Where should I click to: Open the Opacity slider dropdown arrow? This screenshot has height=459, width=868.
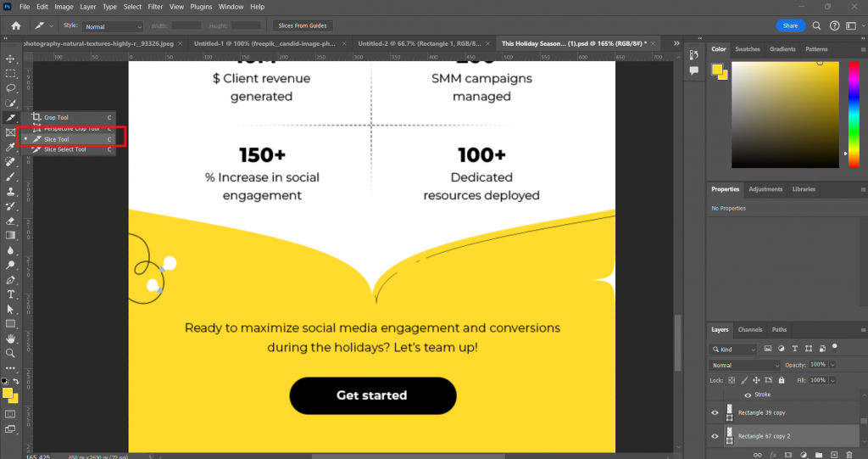(x=832, y=365)
